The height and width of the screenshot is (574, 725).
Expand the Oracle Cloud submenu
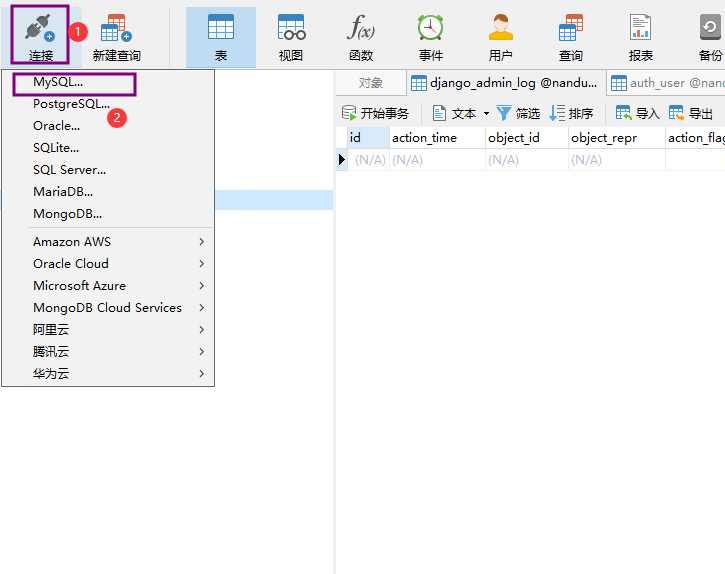tap(108, 264)
